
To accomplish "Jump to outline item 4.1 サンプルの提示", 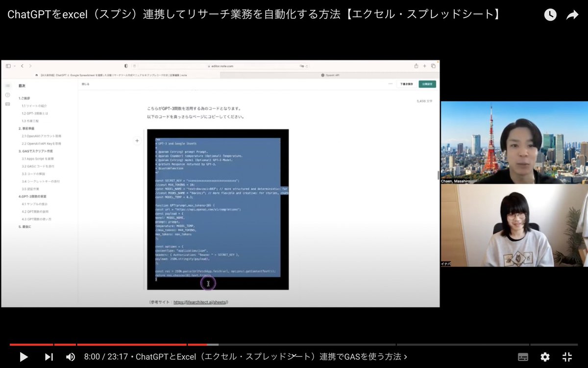I will 35,204.
